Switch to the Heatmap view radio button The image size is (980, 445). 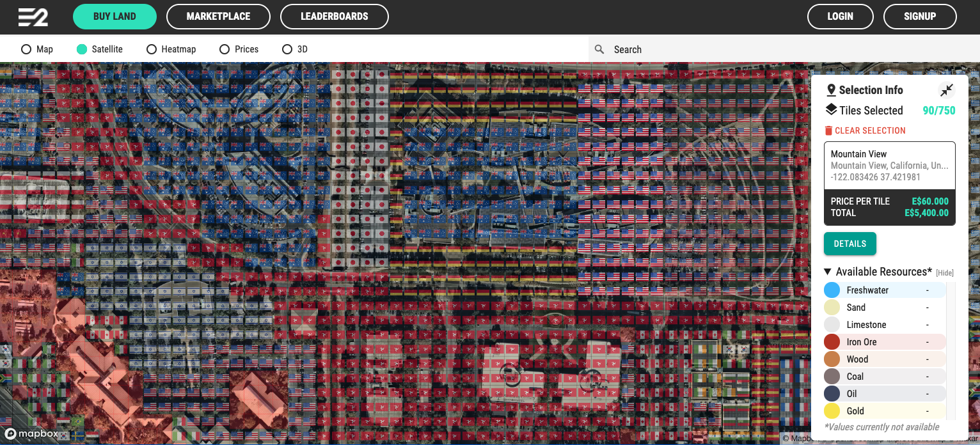point(151,49)
